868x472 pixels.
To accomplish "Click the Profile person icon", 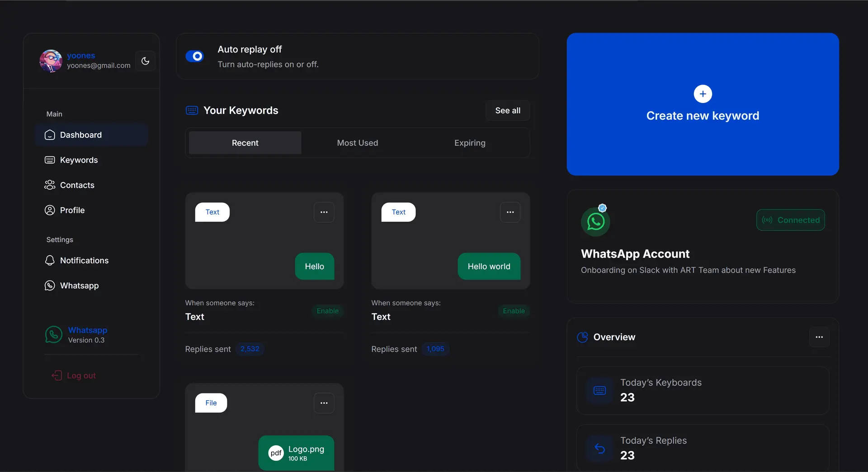I will point(50,210).
